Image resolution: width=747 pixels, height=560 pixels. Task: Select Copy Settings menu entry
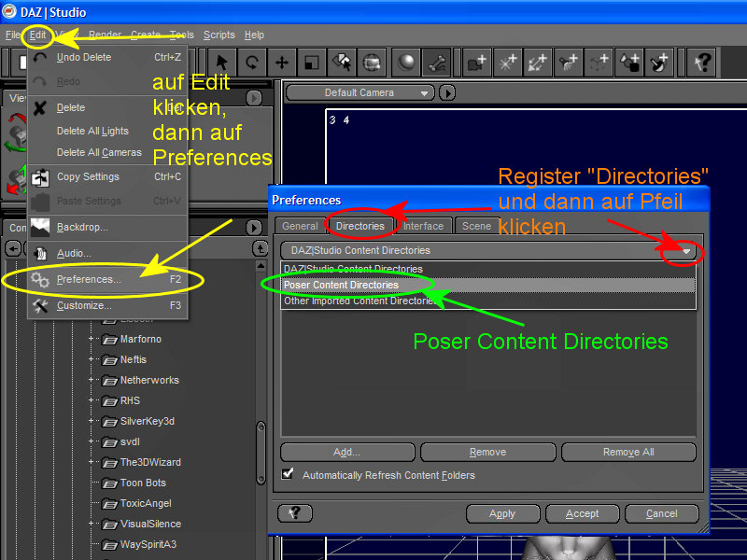point(107,176)
